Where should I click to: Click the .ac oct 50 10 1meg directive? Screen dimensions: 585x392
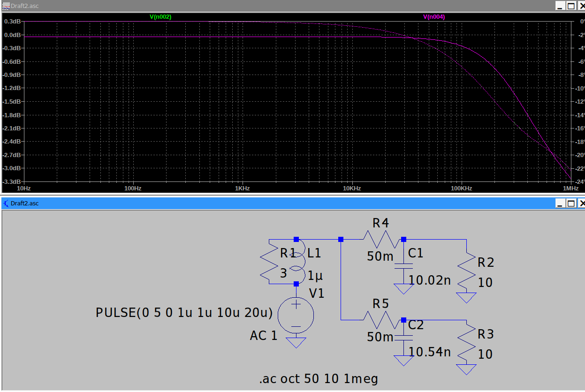pyautogui.click(x=319, y=379)
